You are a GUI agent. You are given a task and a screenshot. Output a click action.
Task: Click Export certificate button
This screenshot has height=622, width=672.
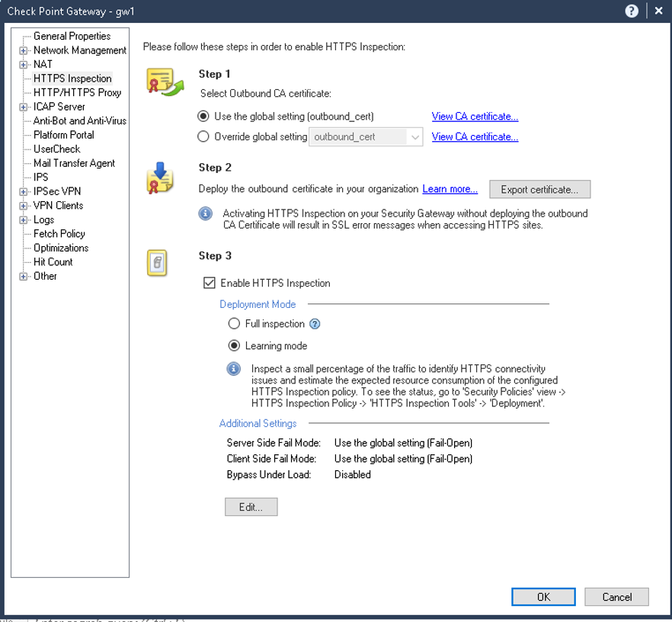539,190
